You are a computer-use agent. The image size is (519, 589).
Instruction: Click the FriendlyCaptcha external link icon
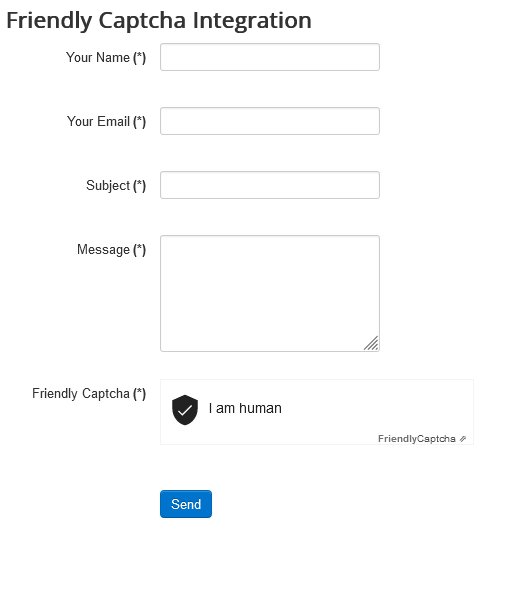[x=463, y=439]
